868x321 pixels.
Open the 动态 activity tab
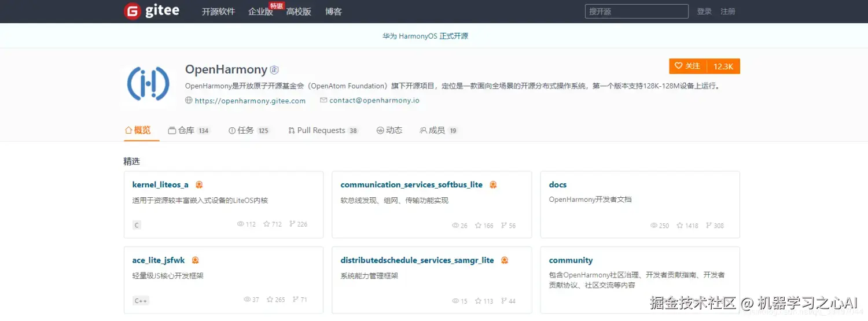pos(389,131)
